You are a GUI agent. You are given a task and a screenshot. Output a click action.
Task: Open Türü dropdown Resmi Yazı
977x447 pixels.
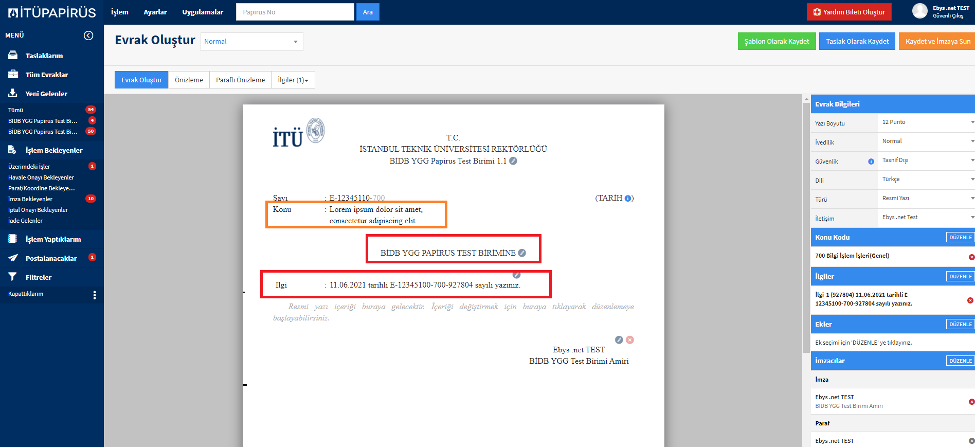click(x=927, y=198)
